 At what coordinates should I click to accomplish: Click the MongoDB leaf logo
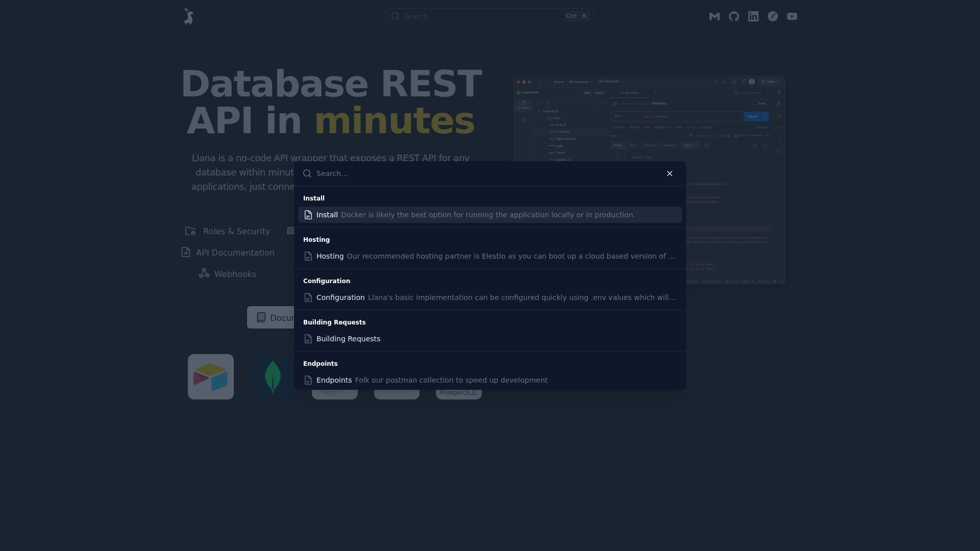pyautogui.click(x=273, y=377)
